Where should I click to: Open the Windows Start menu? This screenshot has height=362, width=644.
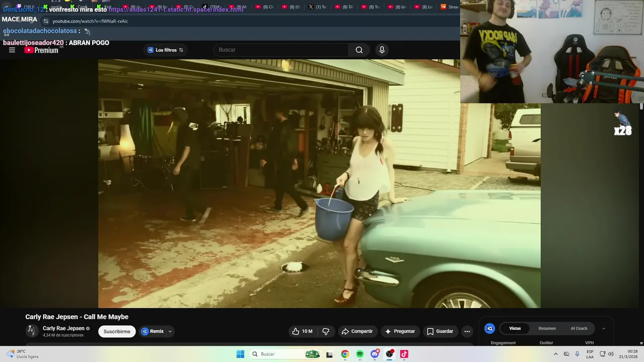pyautogui.click(x=240, y=354)
